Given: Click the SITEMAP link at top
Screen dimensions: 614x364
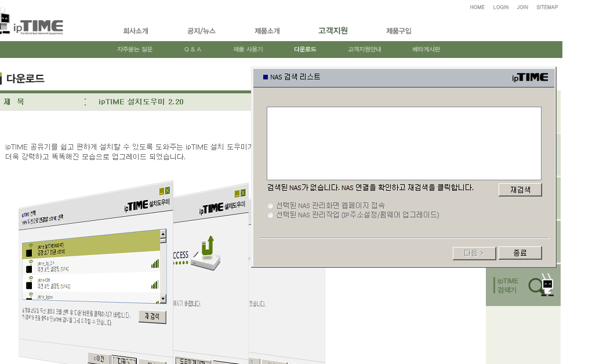Looking at the screenshot, I should [547, 7].
